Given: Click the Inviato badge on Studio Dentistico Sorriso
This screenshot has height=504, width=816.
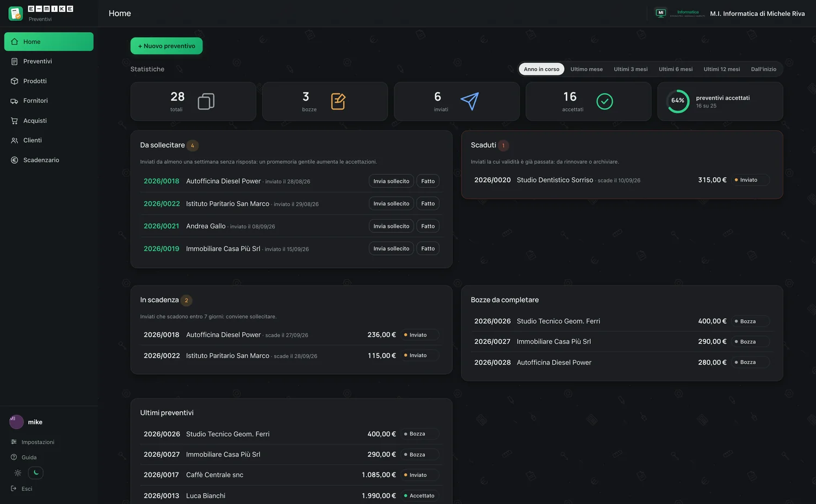Looking at the screenshot, I should coord(751,180).
